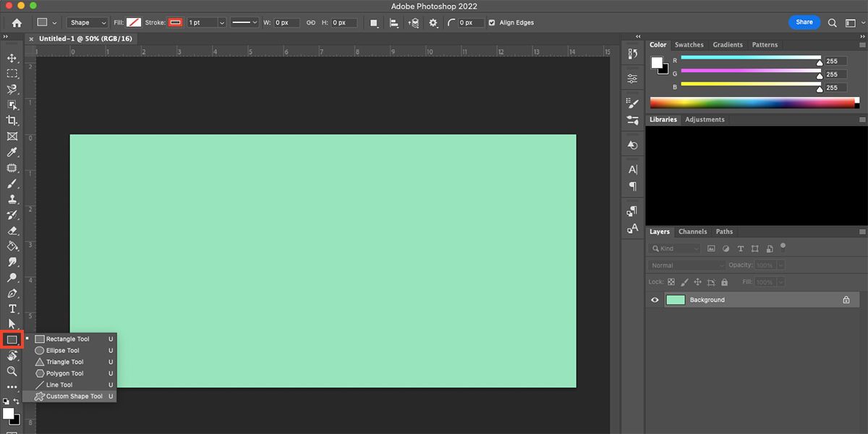
Task: Select the Zoom tool
Action: pos(12,372)
